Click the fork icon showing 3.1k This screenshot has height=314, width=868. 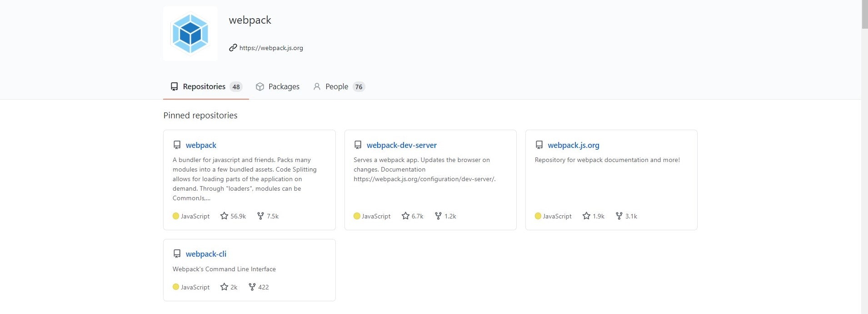619,216
